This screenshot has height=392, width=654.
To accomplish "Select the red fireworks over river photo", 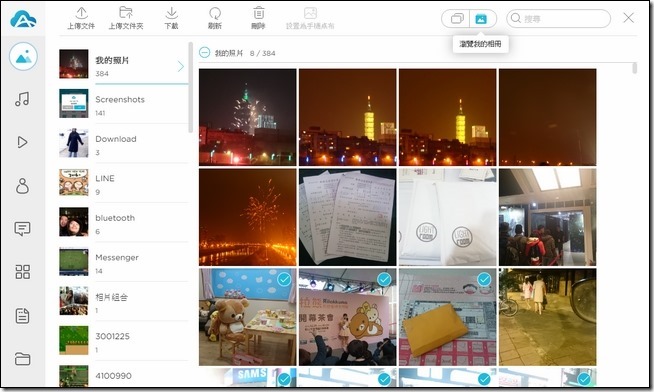I will (x=248, y=217).
